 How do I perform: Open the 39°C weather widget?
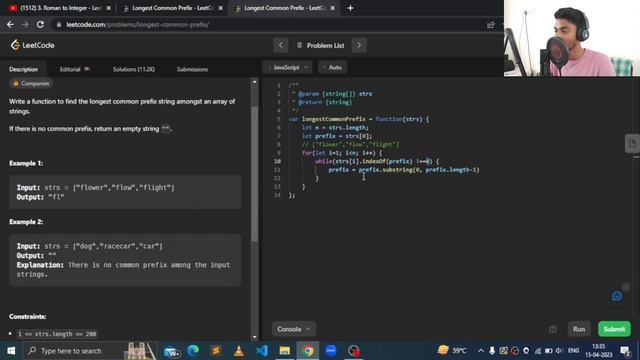click(x=452, y=350)
